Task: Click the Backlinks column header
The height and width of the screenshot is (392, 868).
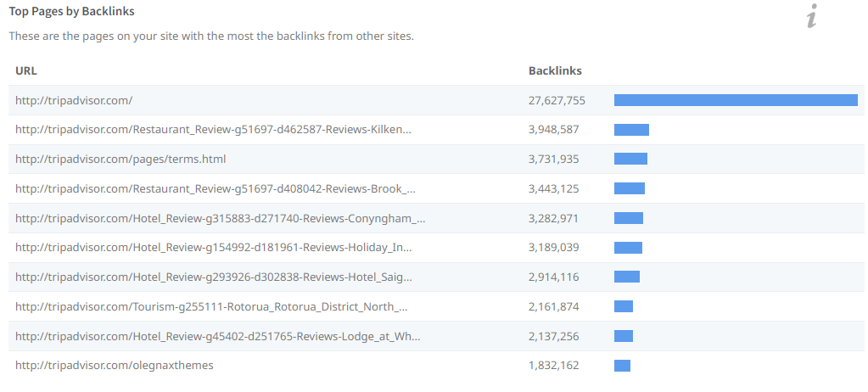Action: pyautogui.click(x=555, y=71)
